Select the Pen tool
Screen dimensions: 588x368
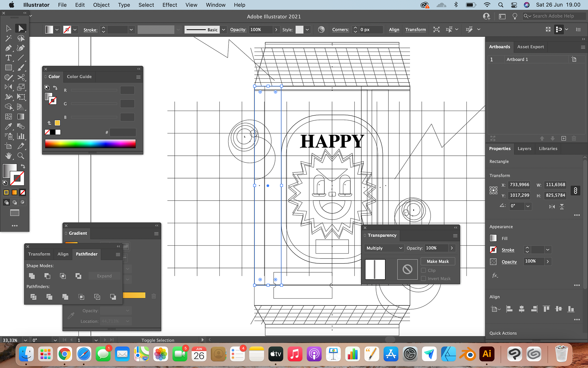click(x=8, y=48)
